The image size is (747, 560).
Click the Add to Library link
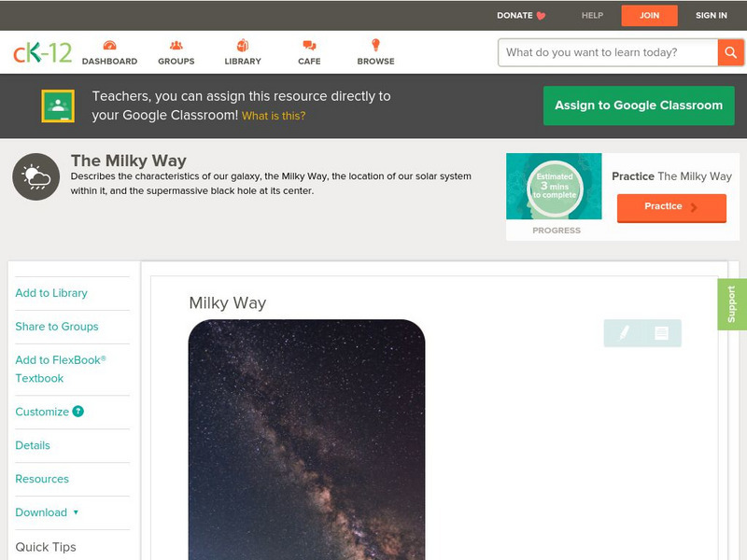tap(51, 293)
